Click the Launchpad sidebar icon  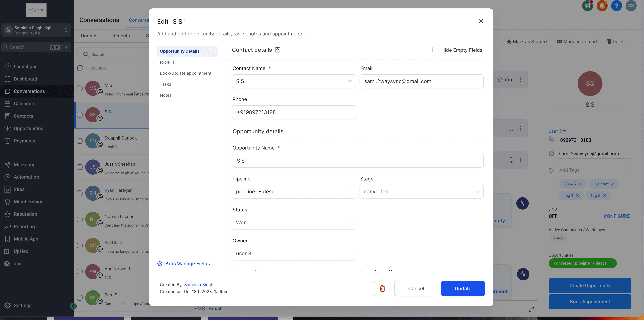(8, 66)
